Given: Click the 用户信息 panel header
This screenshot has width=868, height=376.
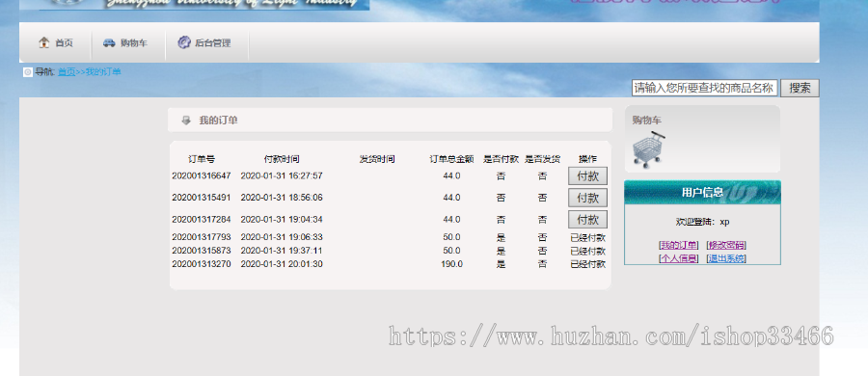Looking at the screenshot, I should coord(702,192).
